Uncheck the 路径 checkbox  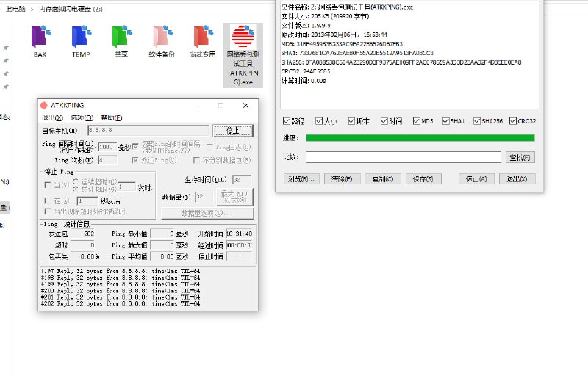(x=287, y=121)
